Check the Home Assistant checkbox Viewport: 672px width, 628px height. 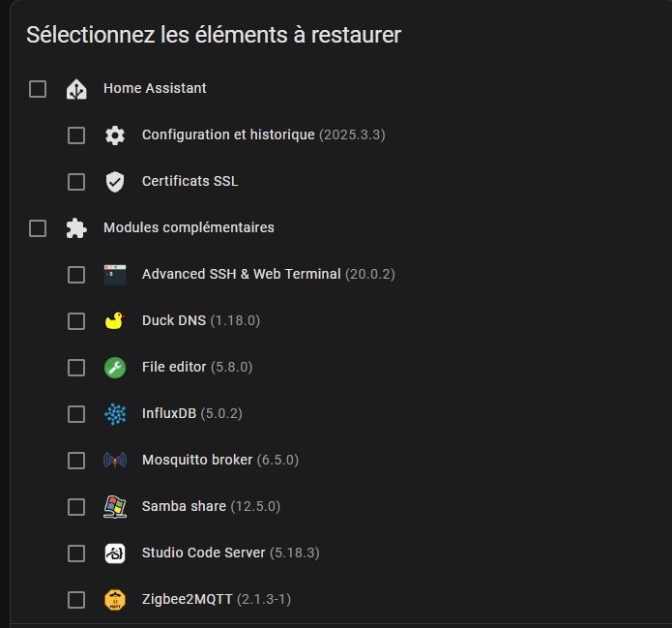click(38, 89)
